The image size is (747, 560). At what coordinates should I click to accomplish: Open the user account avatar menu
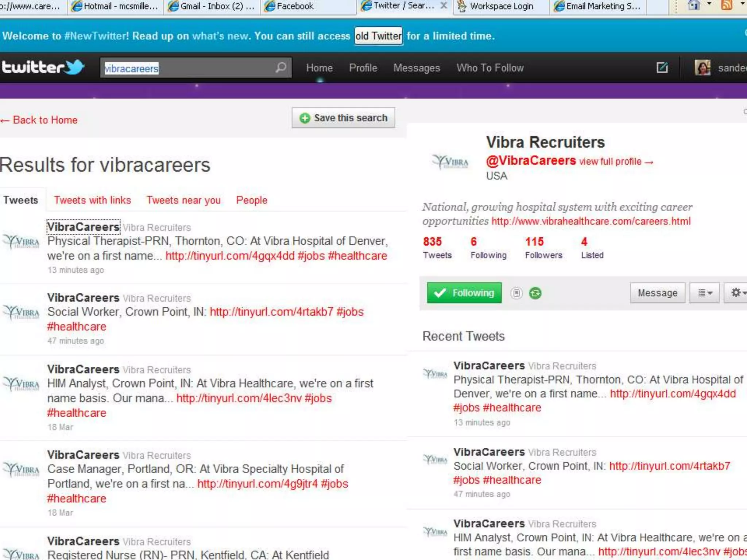[703, 68]
